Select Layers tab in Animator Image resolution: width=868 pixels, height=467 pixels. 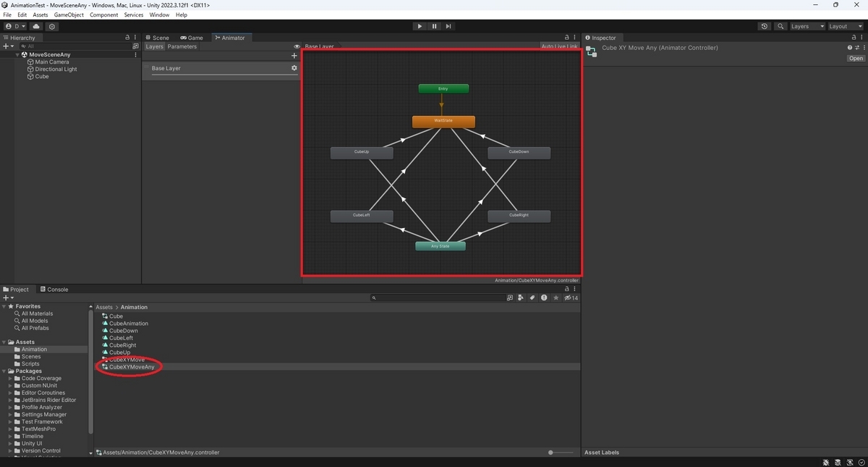pyautogui.click(x=155, y=46)
